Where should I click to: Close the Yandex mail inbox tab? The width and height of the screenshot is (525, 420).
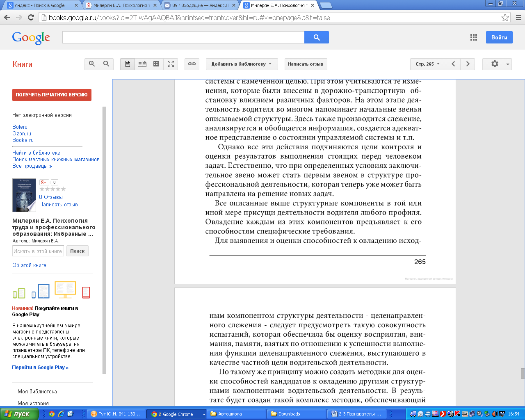click(233, 5)
